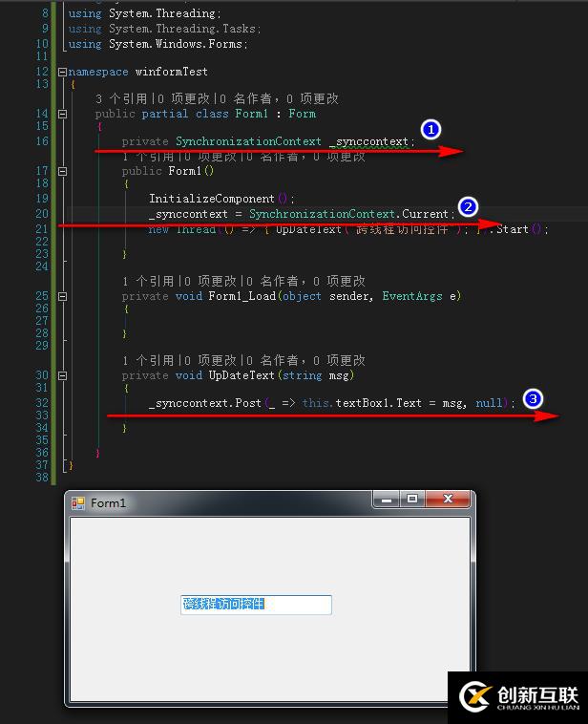Click the .Start() call on line 21
This screenshot has height=724, width=588.
[518, 229]
